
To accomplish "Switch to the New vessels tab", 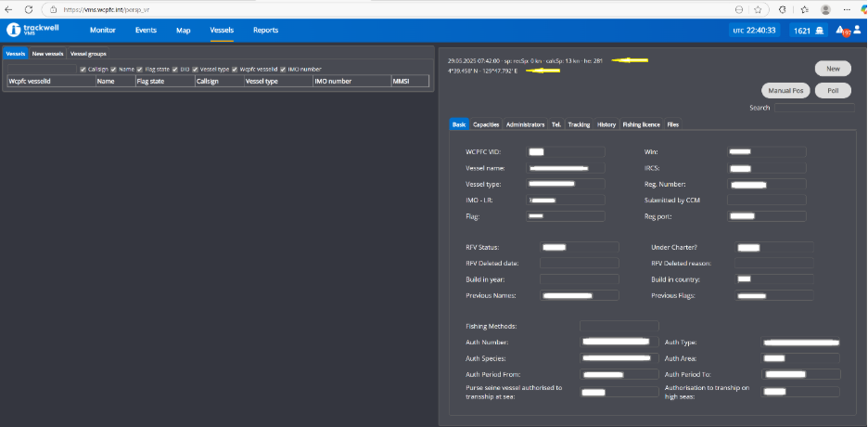I will tap(47, 54).
